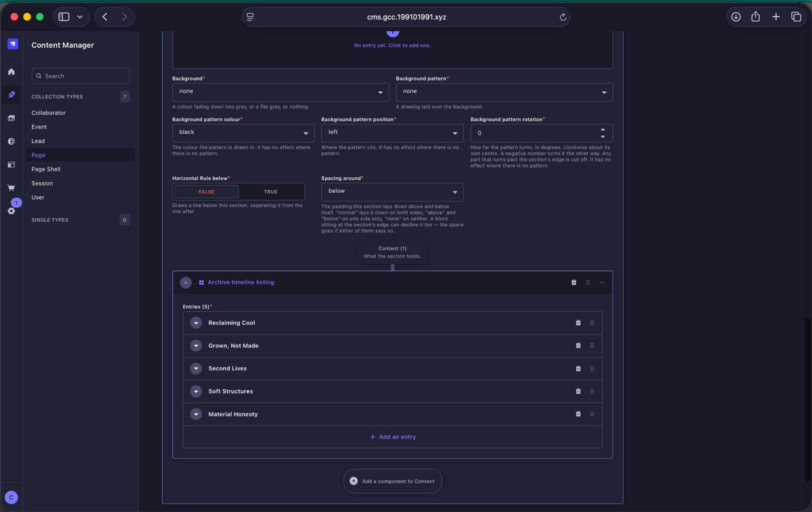Open Safari downloads icon
The image size is (812, 512).
736,17
